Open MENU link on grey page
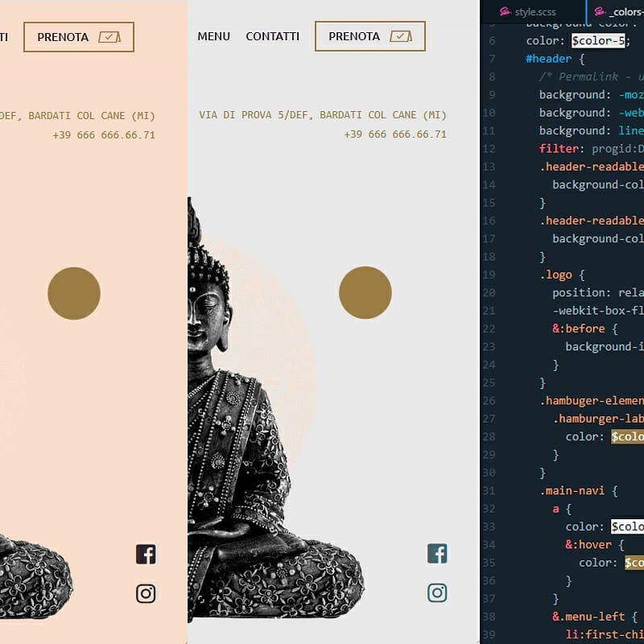This screenshot has height=644, width=644. (x=213, y=36)
